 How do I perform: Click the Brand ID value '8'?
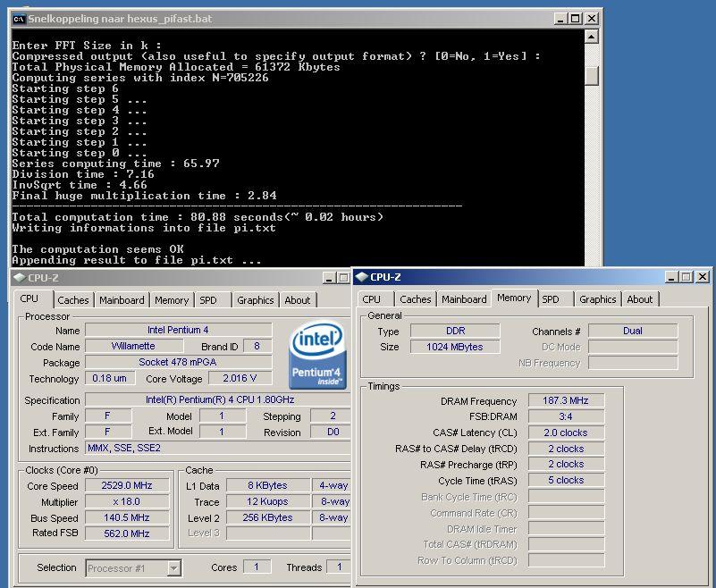point(257,346)
